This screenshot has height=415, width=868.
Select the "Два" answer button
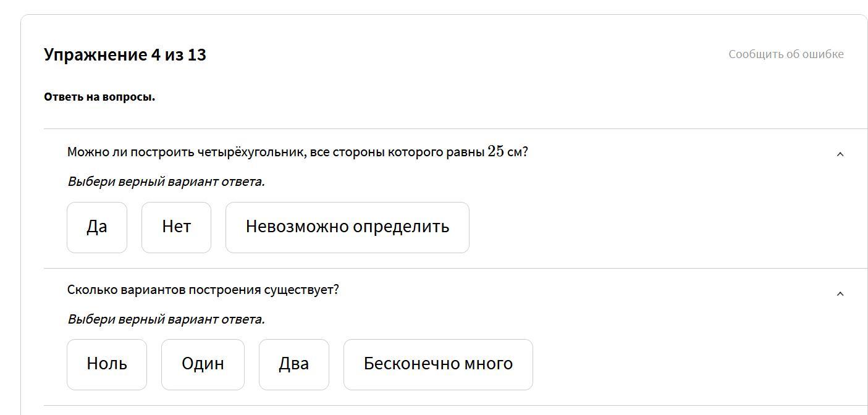pos(294,364)
